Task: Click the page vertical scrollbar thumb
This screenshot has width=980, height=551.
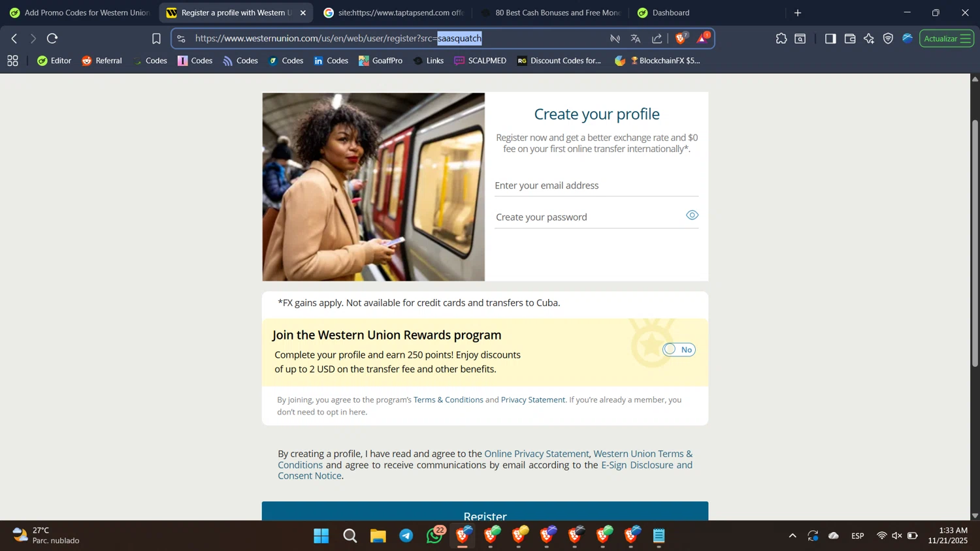Action: tap(975, 243)
